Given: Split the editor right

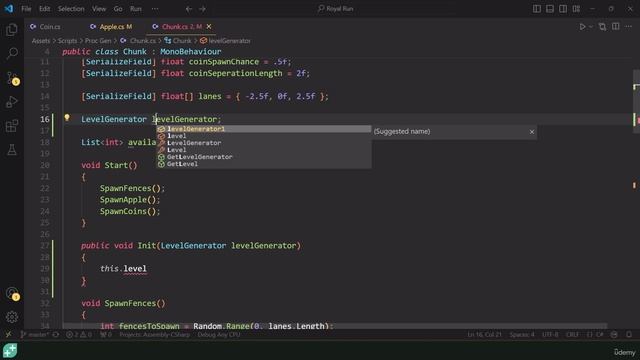Looking at the screenshot, I should [616, 27].
